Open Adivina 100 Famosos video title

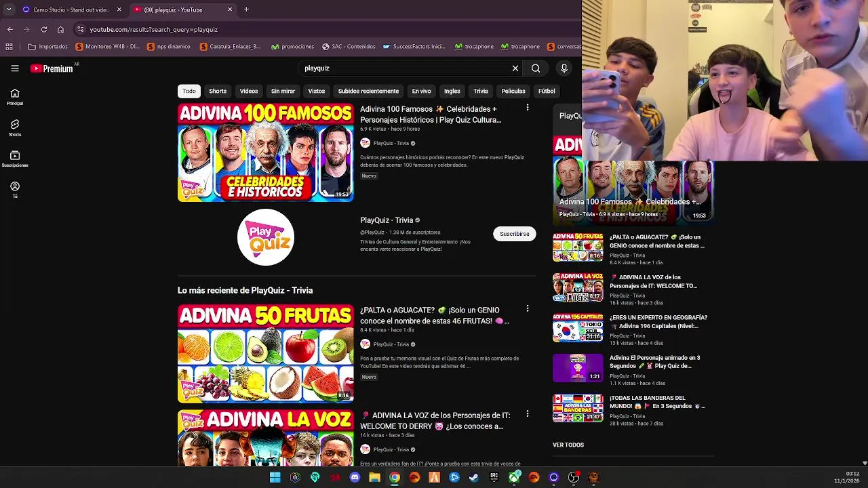tap(431, 115)
